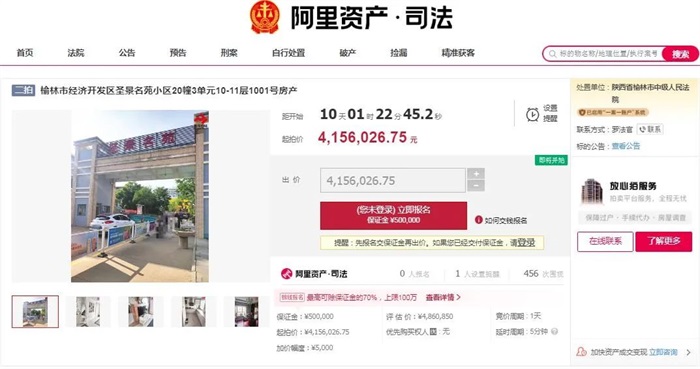Image resolution: width=700 pixels, height=369 pixels.
Task: Click the alarm clock reminder icon
Action: (x=532, y=114)
